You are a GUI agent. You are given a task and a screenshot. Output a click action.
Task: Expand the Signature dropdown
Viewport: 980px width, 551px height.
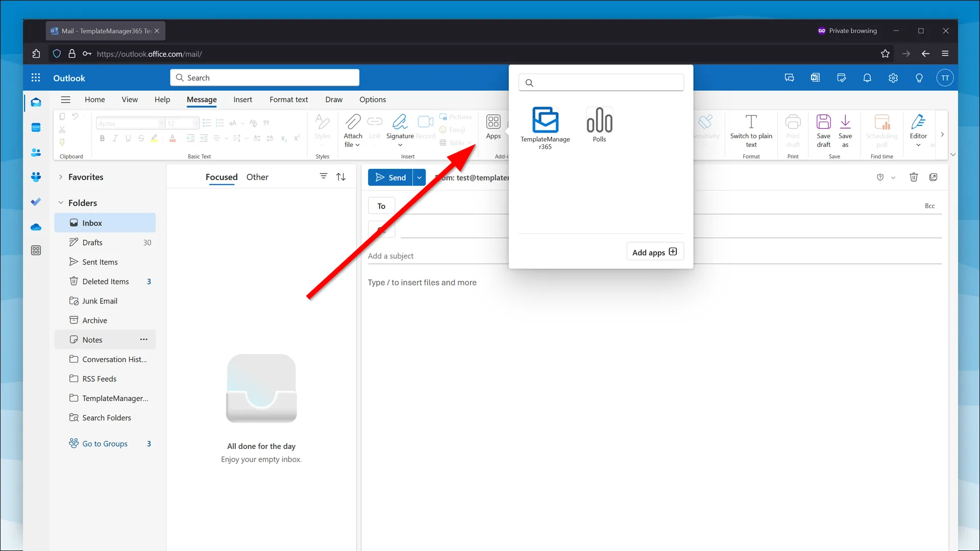tap(400, 145)
